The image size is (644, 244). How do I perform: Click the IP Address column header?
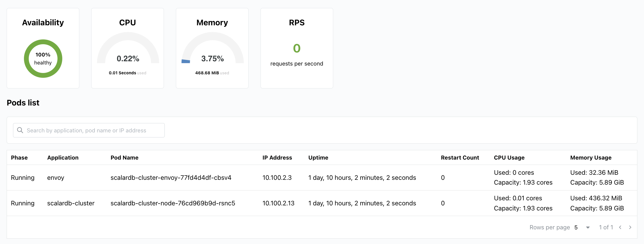pyautogui.click(x=277, y=157)
